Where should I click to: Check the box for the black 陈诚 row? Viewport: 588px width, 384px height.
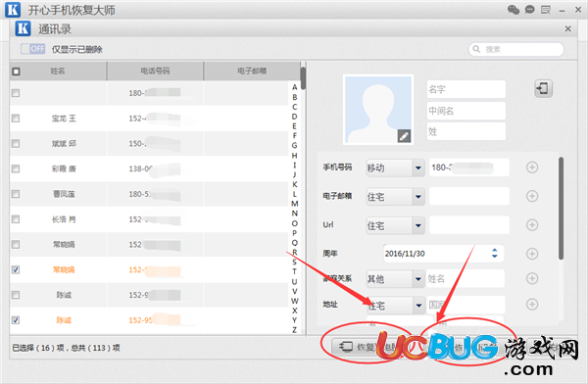[16, 295]
